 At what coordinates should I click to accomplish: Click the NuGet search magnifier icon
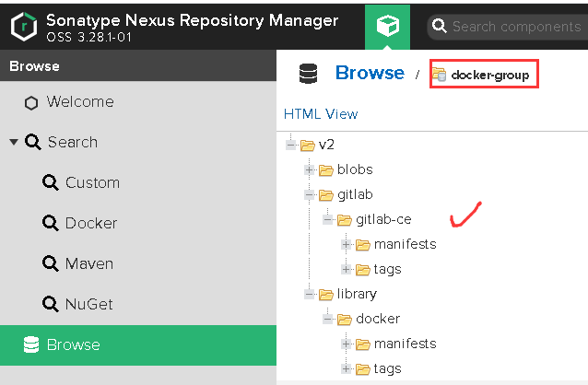(x=50, y=305)
